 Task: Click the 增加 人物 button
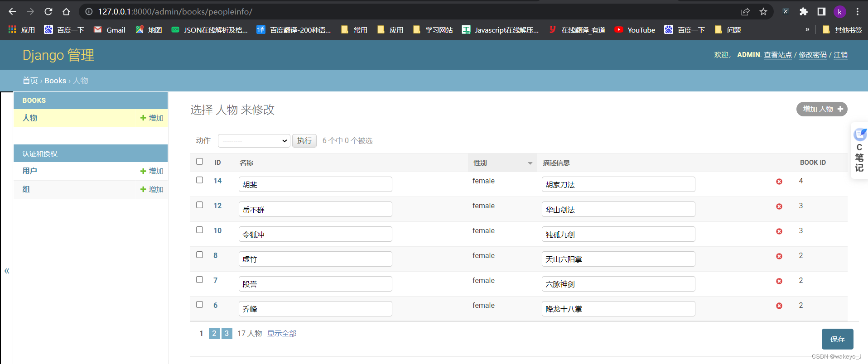tap(822, 109)
